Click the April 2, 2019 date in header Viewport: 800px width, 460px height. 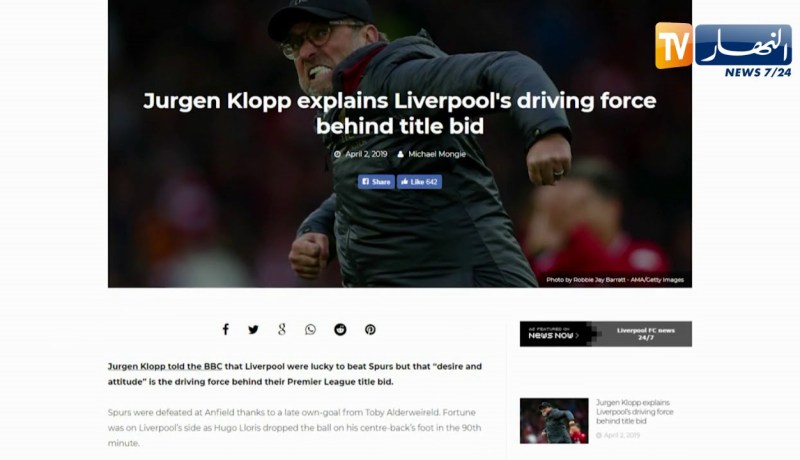366,154
